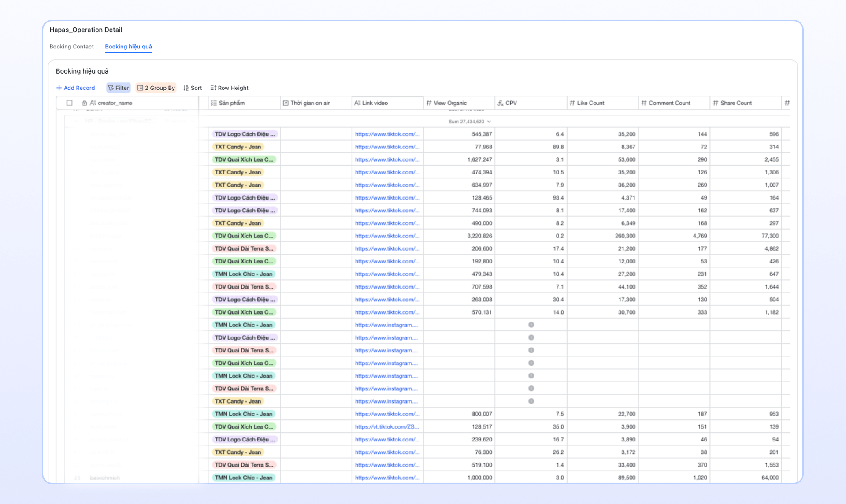Open the Sum 27,434,620 dropdown arrow
The height and width of the screenshot is (504, 846).
(489, 122)
